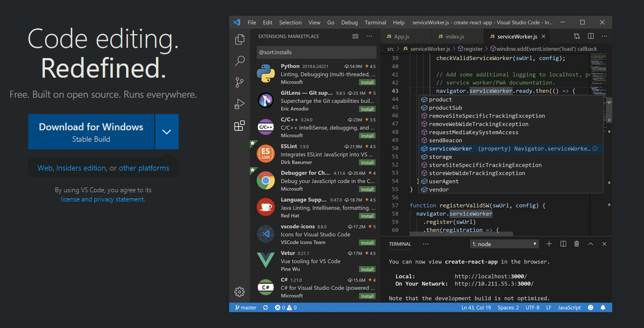Close the terminal panel
644x328 pixels.
[604, 244]
